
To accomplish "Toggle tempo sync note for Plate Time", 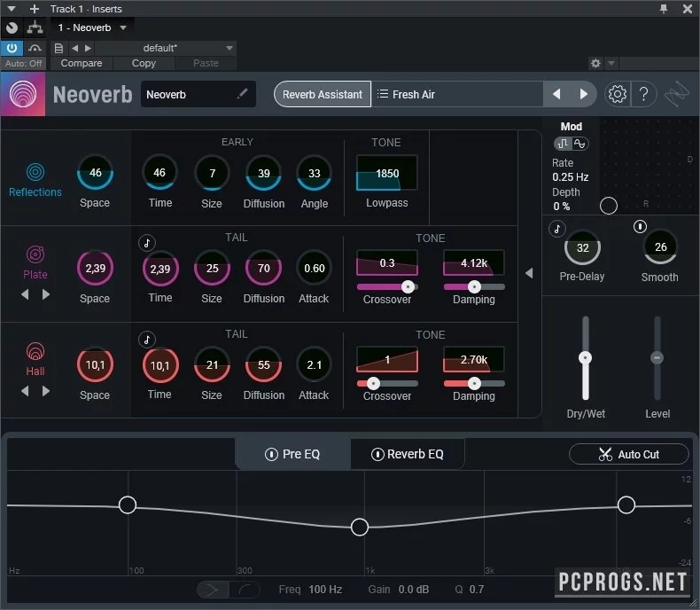I will pyautogui.click(x=147, y=242).
